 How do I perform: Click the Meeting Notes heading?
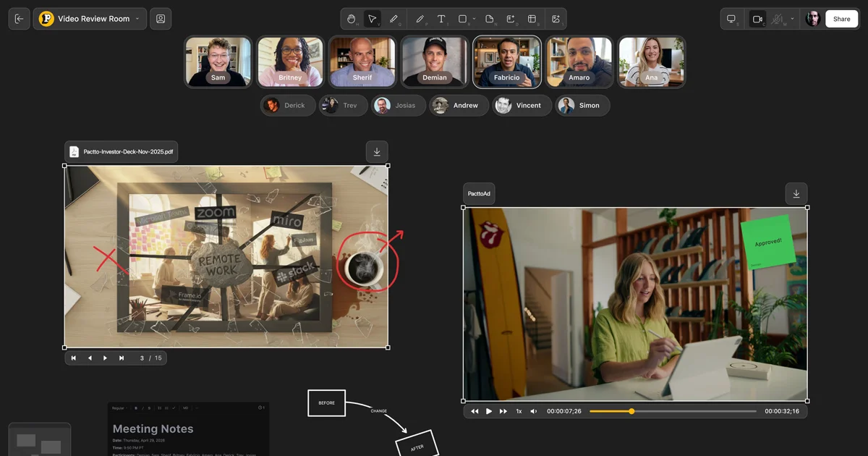coord(153,429)
